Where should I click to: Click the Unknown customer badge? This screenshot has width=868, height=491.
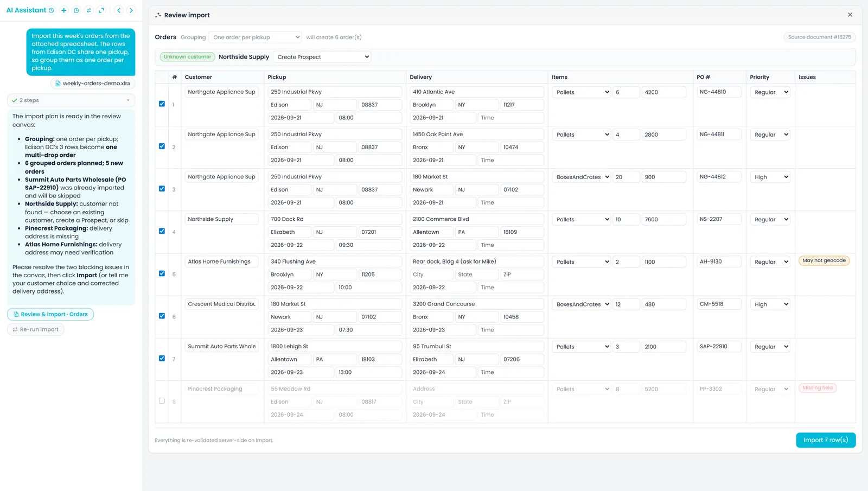tap(187, 57)
